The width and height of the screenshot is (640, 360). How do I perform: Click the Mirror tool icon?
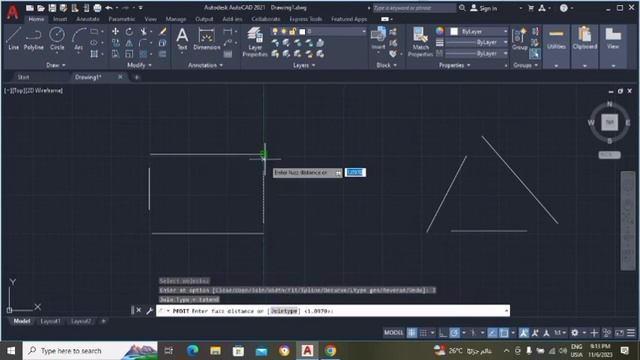129,43
